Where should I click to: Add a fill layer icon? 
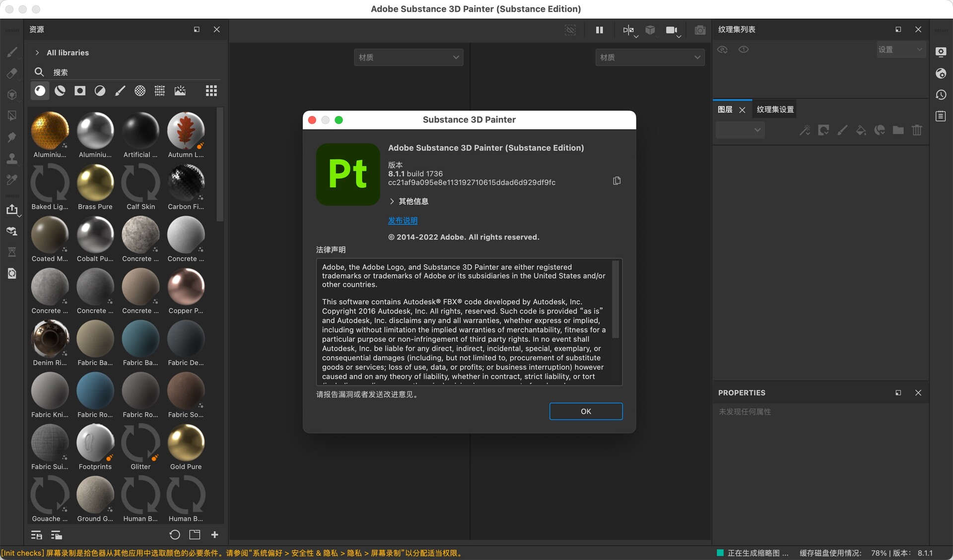861,130
